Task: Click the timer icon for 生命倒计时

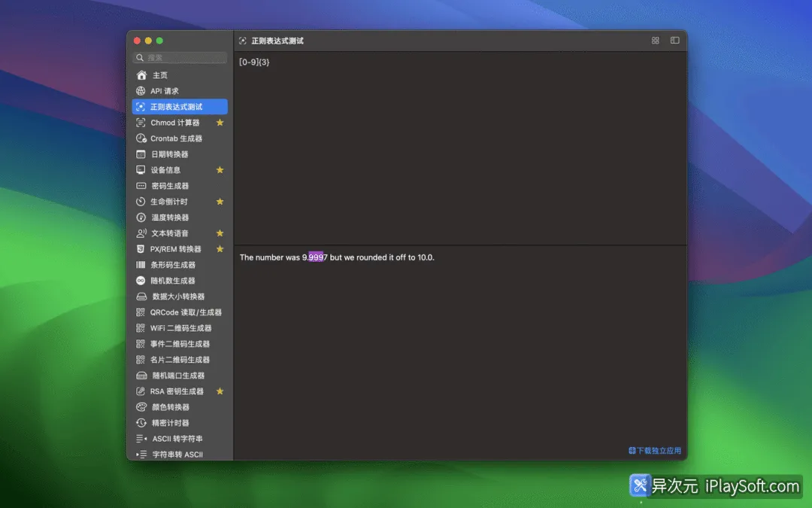Action: coord(141,202)
